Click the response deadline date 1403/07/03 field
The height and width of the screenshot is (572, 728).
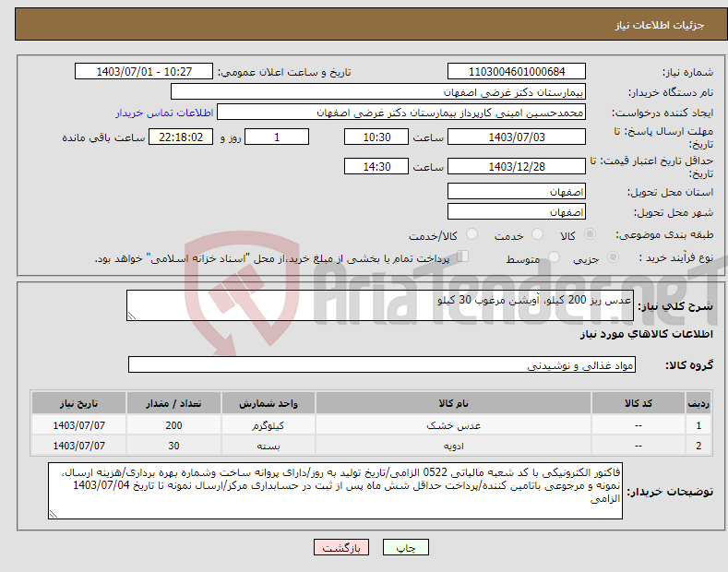pyautogui.click(x=517, y=137)
